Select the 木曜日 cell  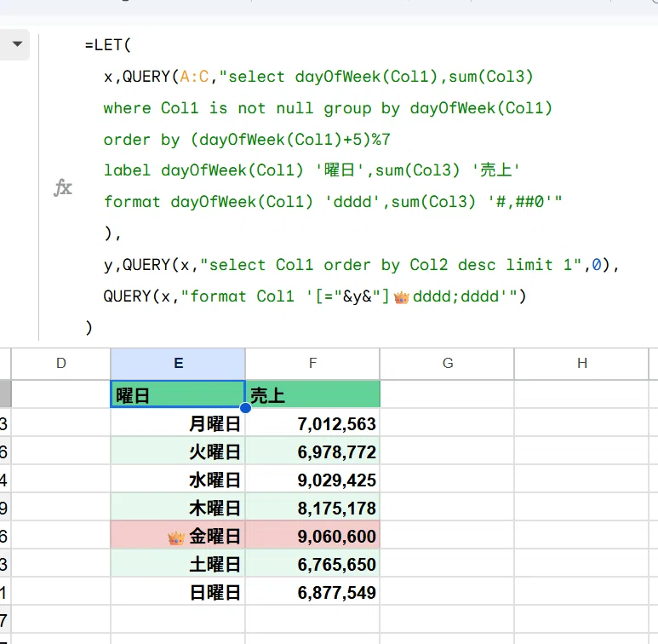[178, 508]
